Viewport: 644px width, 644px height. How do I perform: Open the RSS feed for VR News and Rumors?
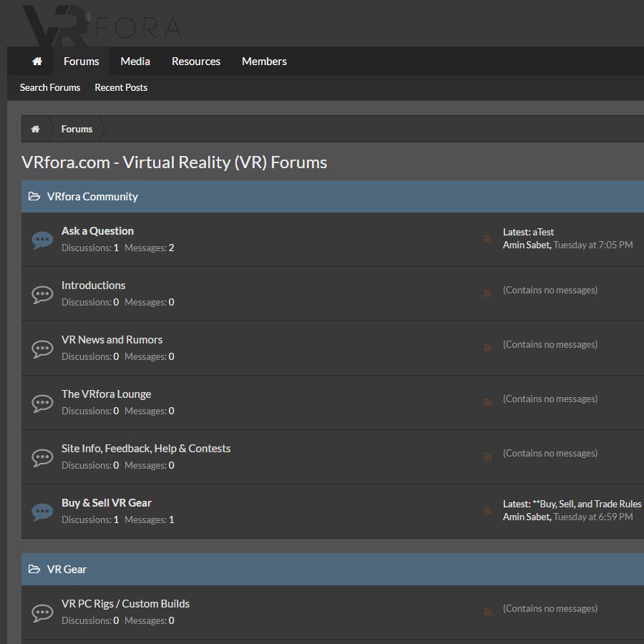[x=488, y=348]
